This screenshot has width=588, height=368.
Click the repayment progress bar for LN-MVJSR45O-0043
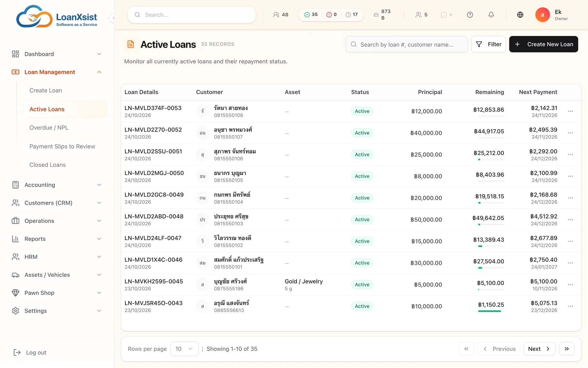pyautogui.click(x=491, y=311)
